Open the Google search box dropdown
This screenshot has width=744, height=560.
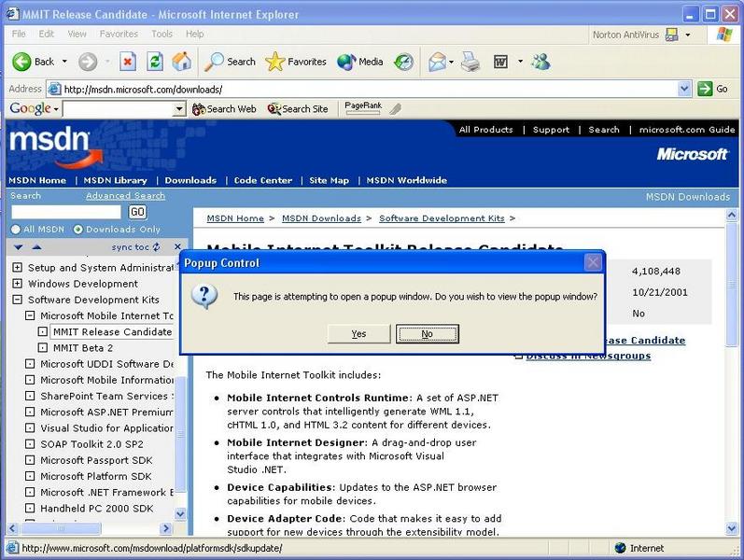[178, 109]
